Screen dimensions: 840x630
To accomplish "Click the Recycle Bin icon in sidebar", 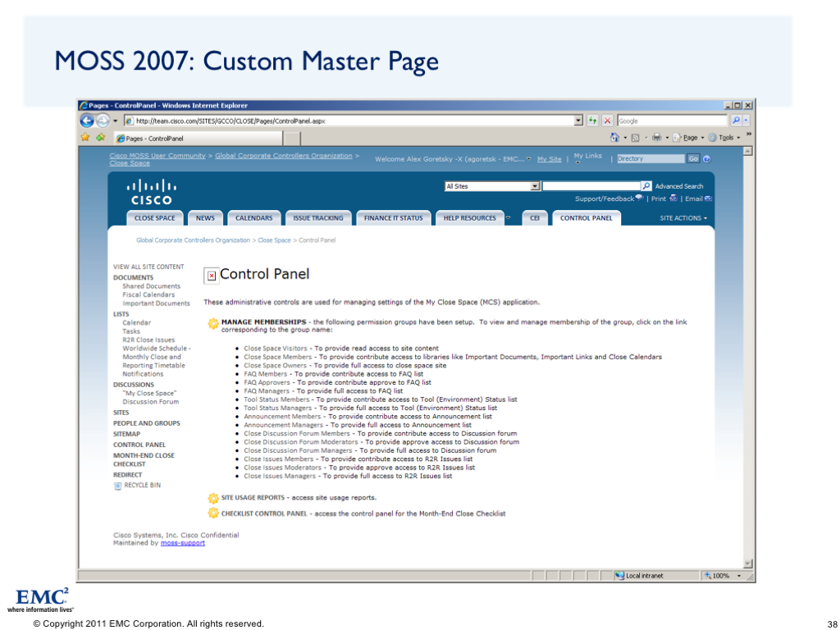I will click(118, 486).
